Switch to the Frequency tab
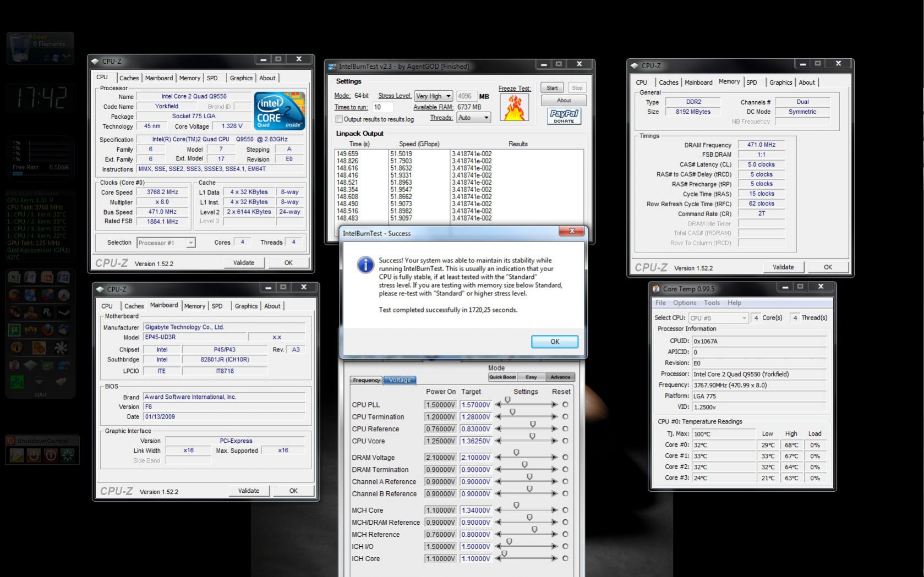Screen dimensions: 924x577 pos(367,380)
